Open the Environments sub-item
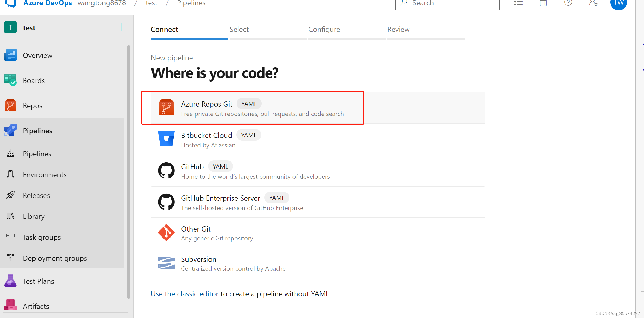The width and height of the screenshot is (644, 318). click(44, 175)
